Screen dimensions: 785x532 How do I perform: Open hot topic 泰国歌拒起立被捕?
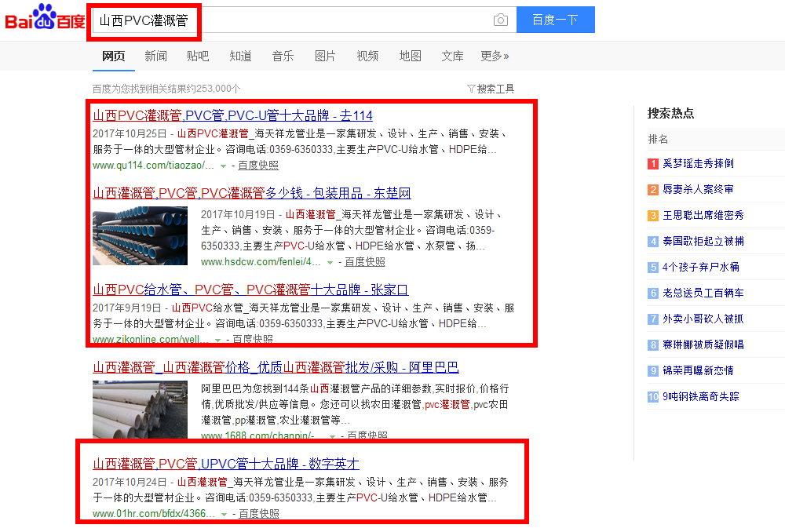point(703,241)
